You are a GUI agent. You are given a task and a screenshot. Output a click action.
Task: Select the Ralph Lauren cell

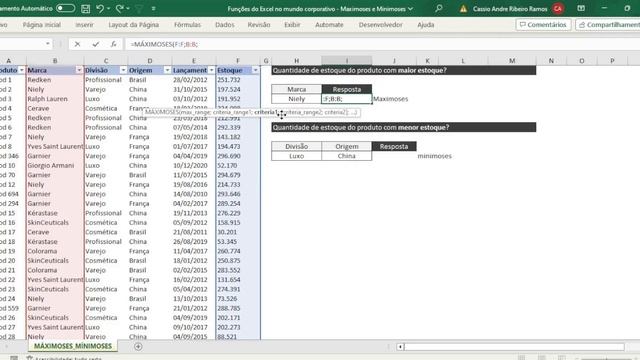pos(55,99)
